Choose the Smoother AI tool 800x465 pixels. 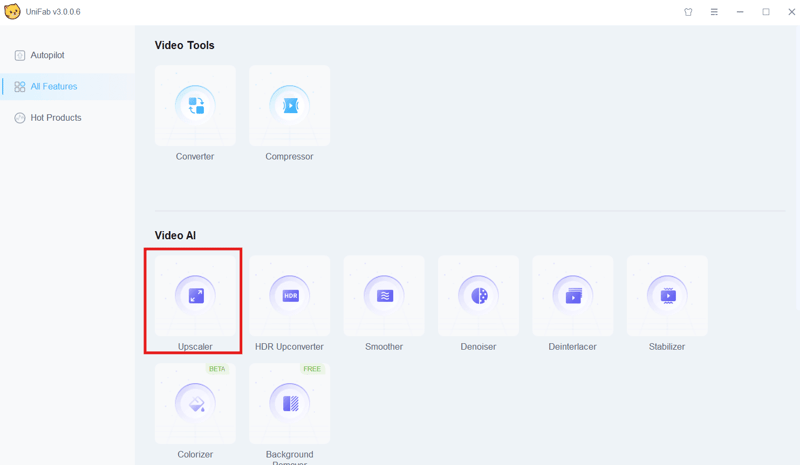click(384, 295)
